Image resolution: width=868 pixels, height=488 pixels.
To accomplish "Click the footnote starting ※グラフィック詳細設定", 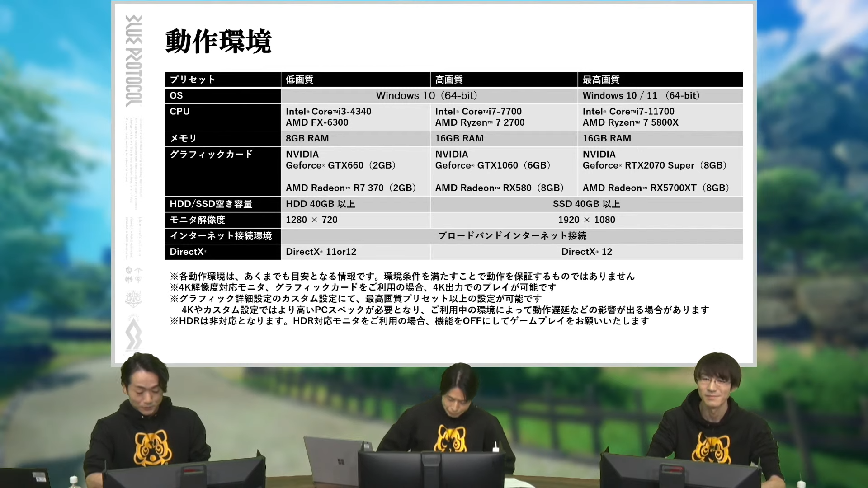I will click(356, 299).
